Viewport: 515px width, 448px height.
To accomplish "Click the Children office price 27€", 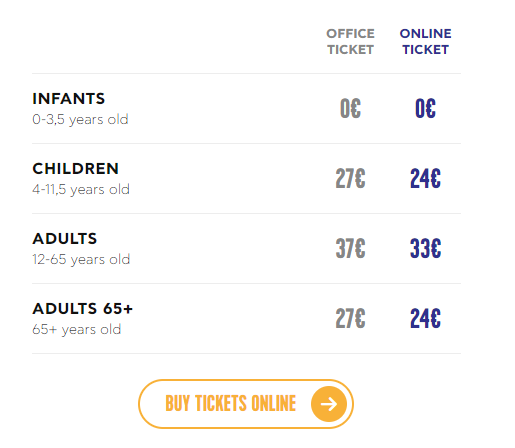I will 350,179.
